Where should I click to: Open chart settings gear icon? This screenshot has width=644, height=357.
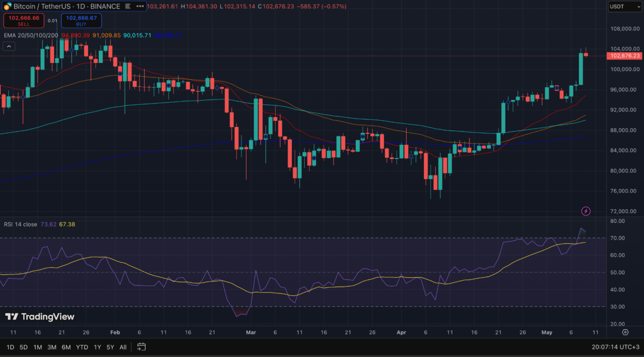[625, 332]
